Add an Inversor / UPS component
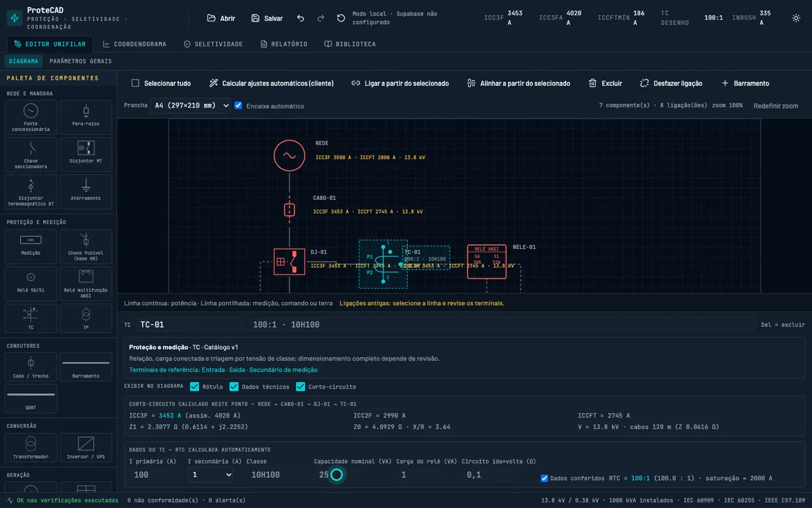The image size is (812, 508). [86, 448]
